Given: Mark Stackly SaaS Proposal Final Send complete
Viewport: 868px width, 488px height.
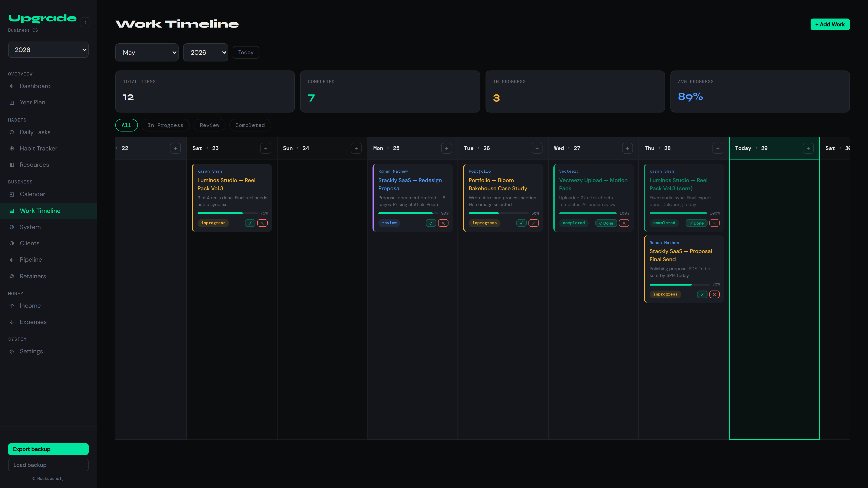Looking at the screenshot, I should pos(702,294).
